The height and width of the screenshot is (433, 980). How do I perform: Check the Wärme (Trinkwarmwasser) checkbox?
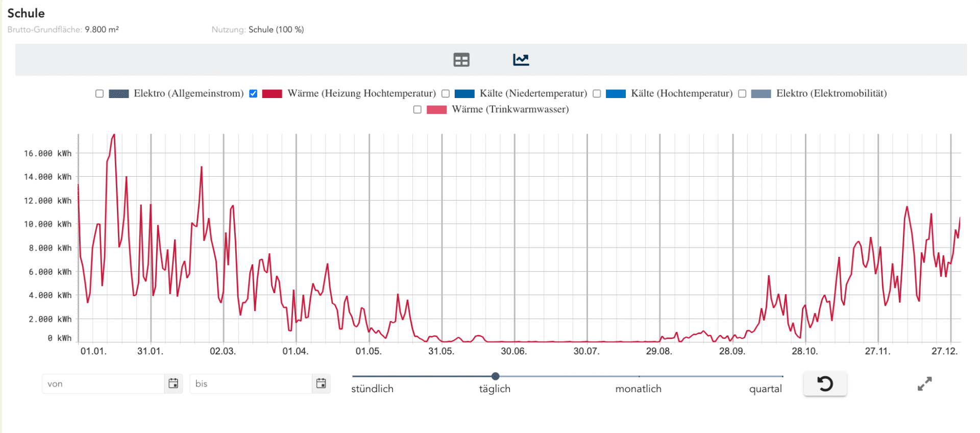click(418, 109)
